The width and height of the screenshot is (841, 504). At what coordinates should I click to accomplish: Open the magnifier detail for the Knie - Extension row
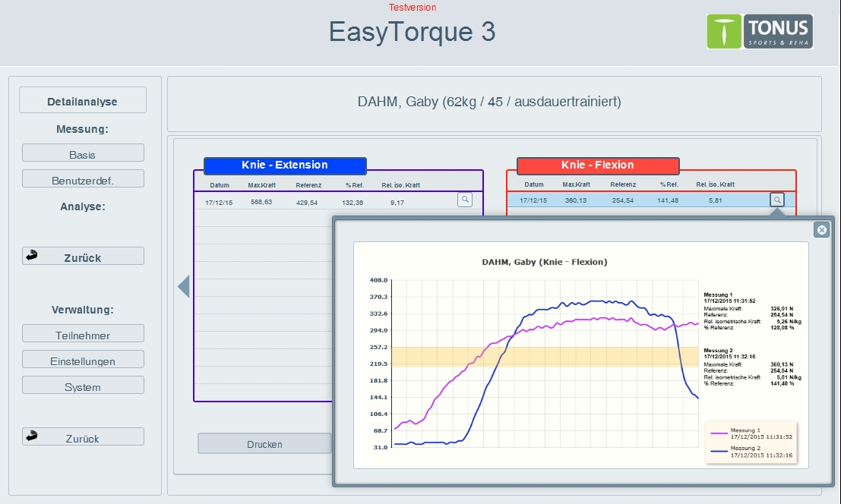[x=465, y=200]
